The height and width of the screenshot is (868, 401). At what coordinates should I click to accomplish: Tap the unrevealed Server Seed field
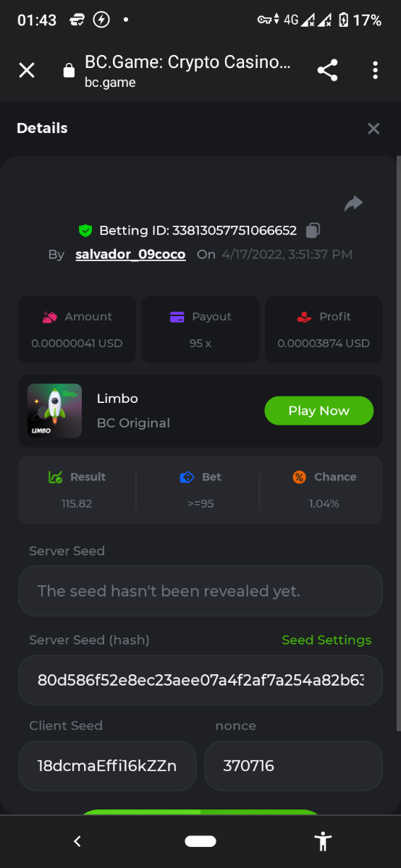tap(200, 591)
